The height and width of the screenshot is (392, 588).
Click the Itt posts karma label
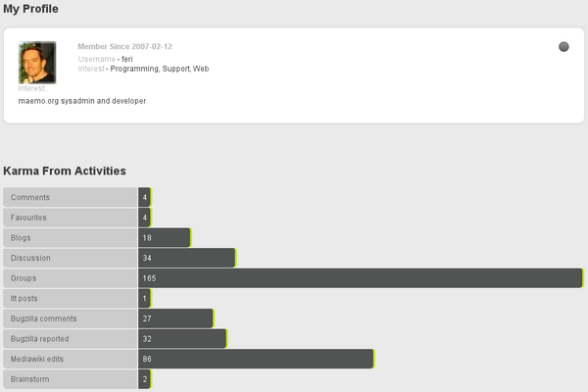point(24,298)
